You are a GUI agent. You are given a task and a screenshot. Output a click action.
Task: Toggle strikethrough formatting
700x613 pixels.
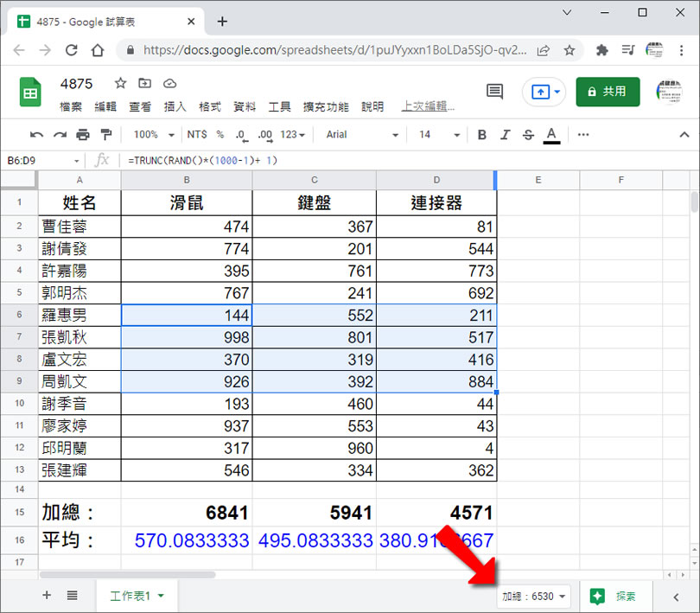point(528,135)
